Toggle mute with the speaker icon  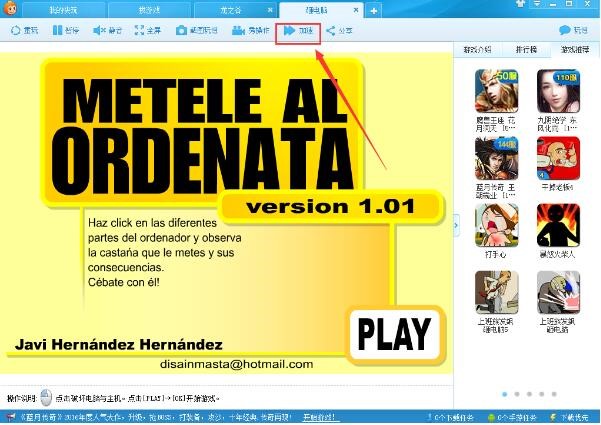[99, 30]
